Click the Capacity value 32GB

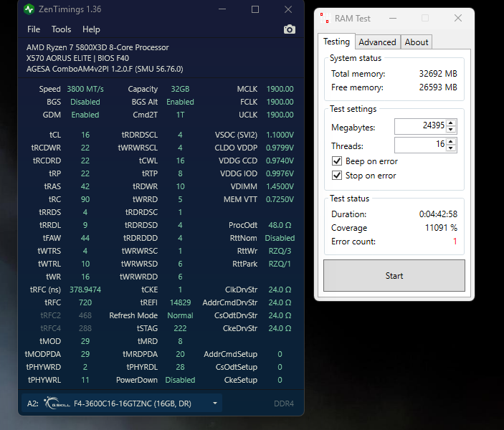[x=180, y=89]
